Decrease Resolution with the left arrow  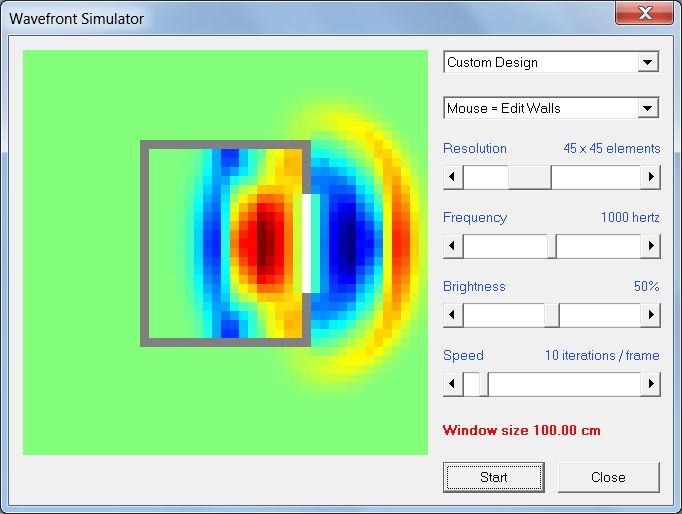coord(453,177)
